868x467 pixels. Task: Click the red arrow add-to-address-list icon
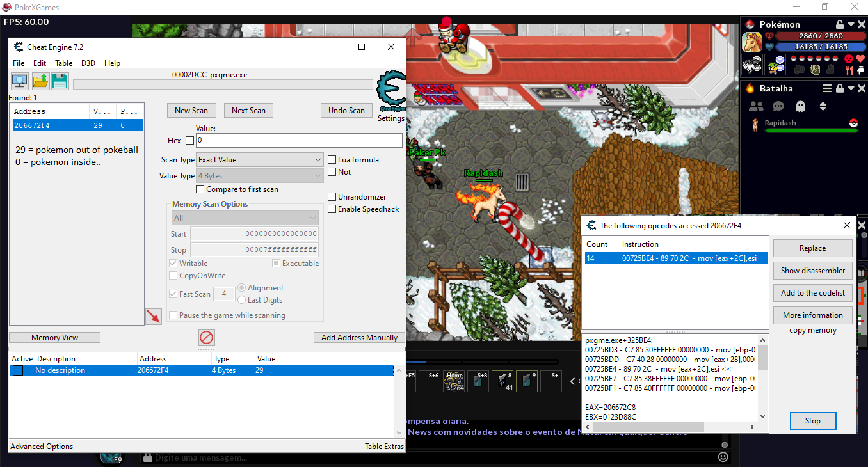click(153, 316)
